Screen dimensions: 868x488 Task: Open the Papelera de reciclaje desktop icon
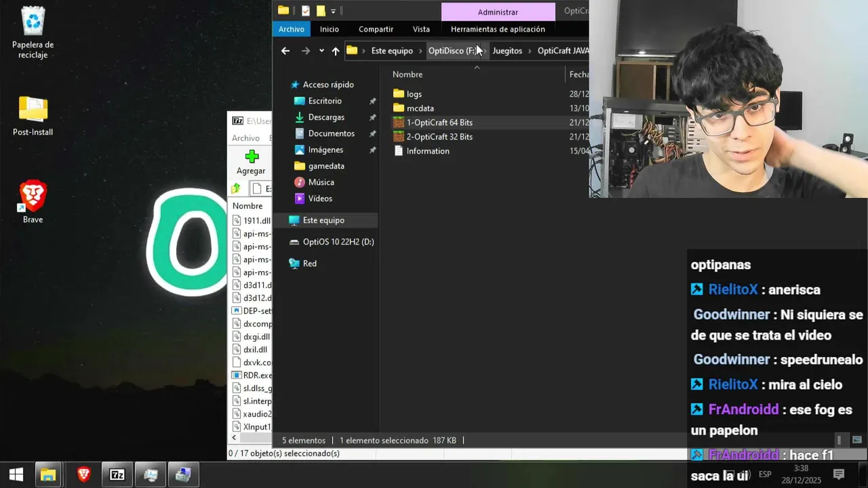pyautogui.click(x=33, y=32)
